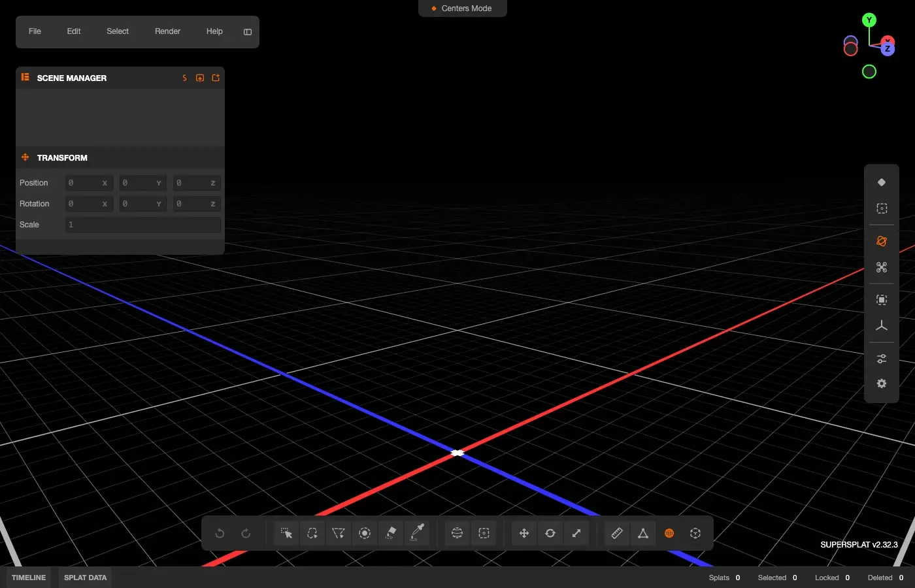Select the polygon selection tool
915x588 pixels.
click(x=339, y=533)
